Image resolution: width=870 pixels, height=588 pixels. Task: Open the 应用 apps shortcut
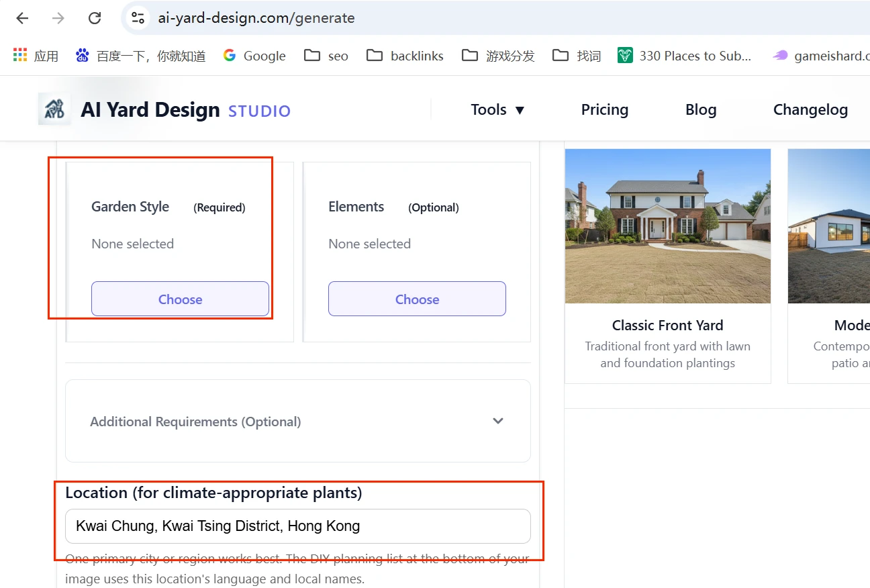tap(36, 56)
